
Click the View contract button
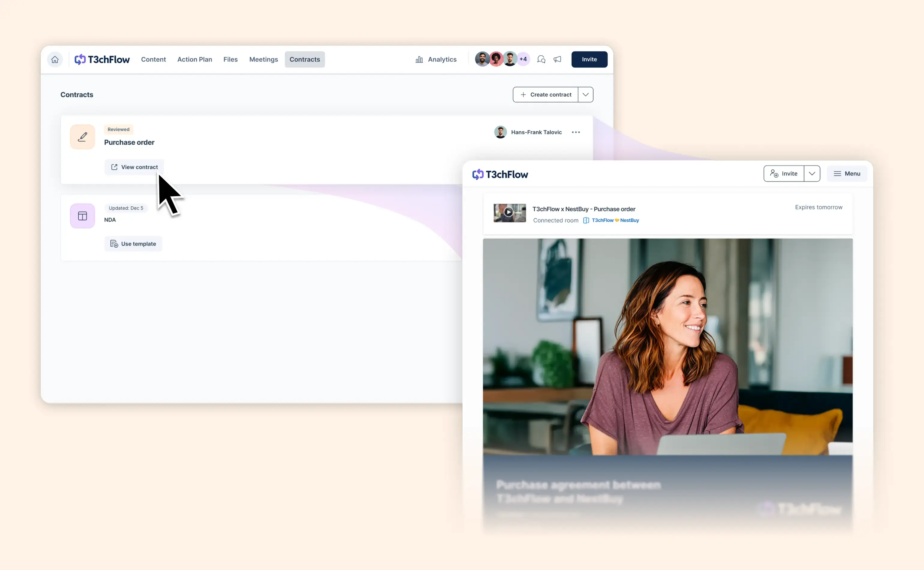click(134, 167)
